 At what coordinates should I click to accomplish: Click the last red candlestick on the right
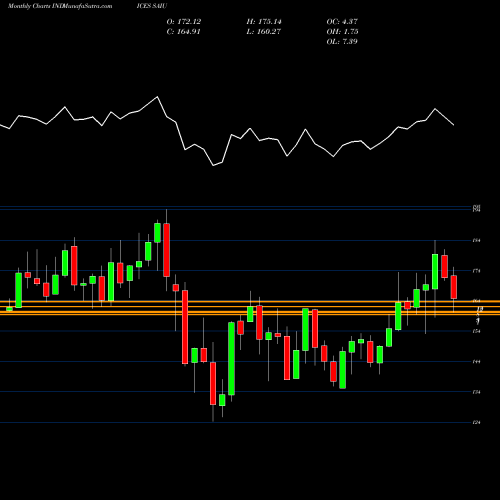point(454,287)
